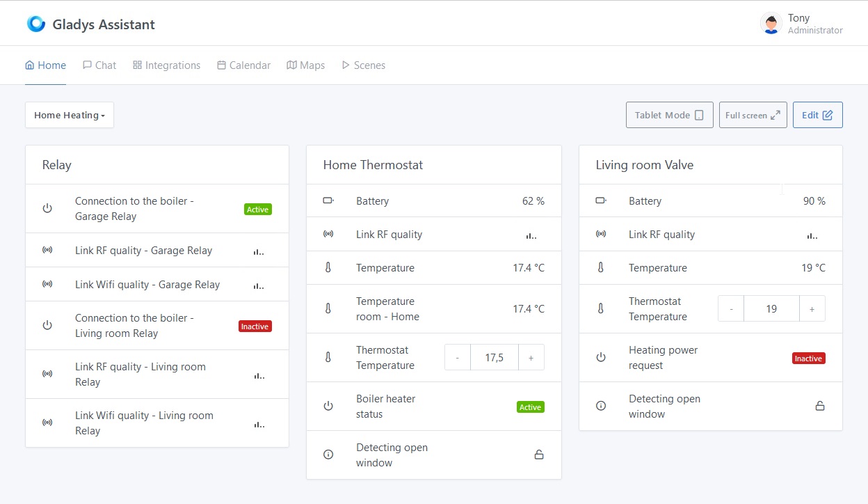Viewport: 868px width, 504px height.
Task: Decrease the Living room Valve thermostat temperature
Action: coord(731,308)
